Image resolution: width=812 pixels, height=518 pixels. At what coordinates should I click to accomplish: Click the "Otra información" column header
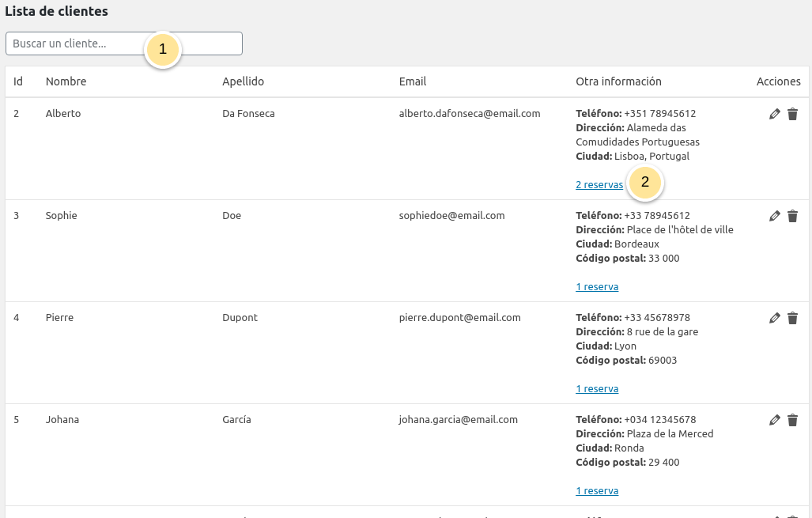coord(618,81)
